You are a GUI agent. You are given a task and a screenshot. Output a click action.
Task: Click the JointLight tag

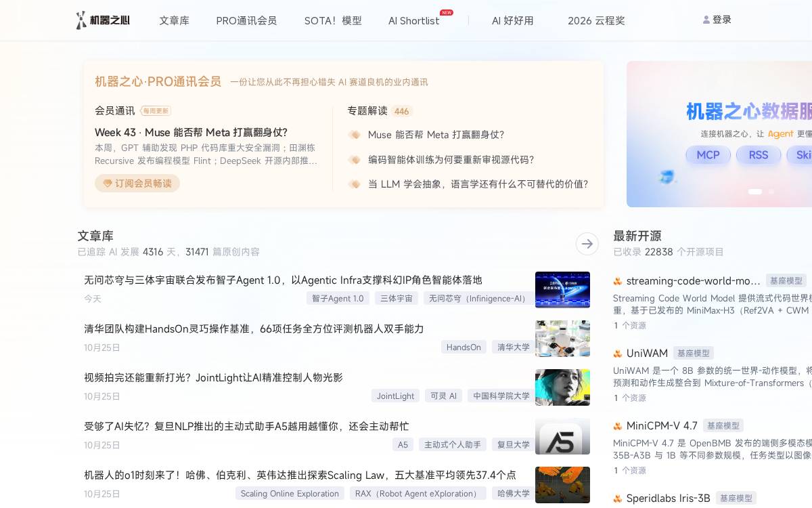point(395,396)
